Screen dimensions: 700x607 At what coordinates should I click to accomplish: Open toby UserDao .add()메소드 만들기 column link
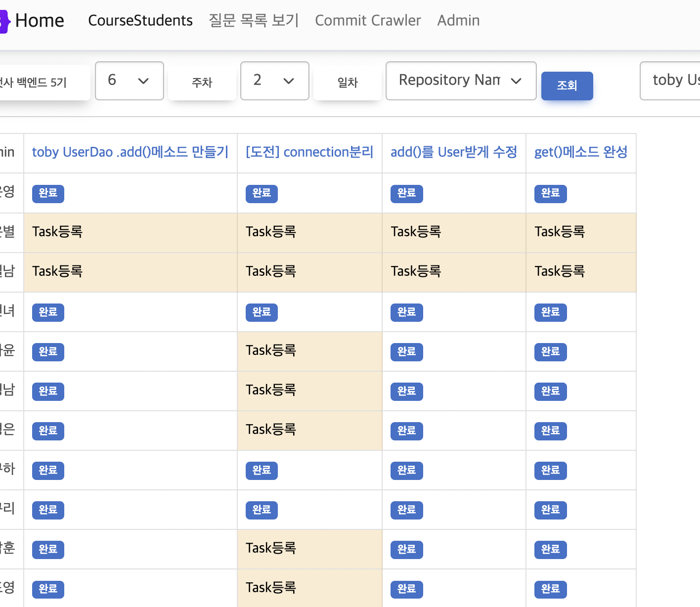coord(131,152)
